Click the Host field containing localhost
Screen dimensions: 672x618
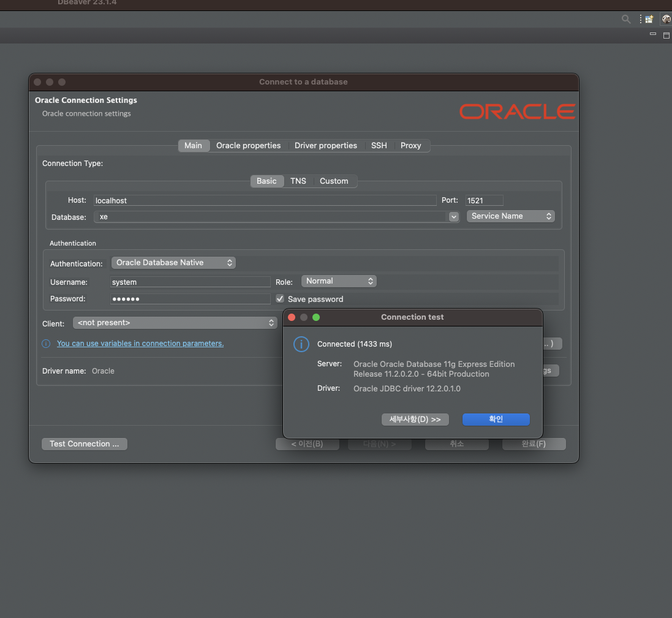point(265,200)
